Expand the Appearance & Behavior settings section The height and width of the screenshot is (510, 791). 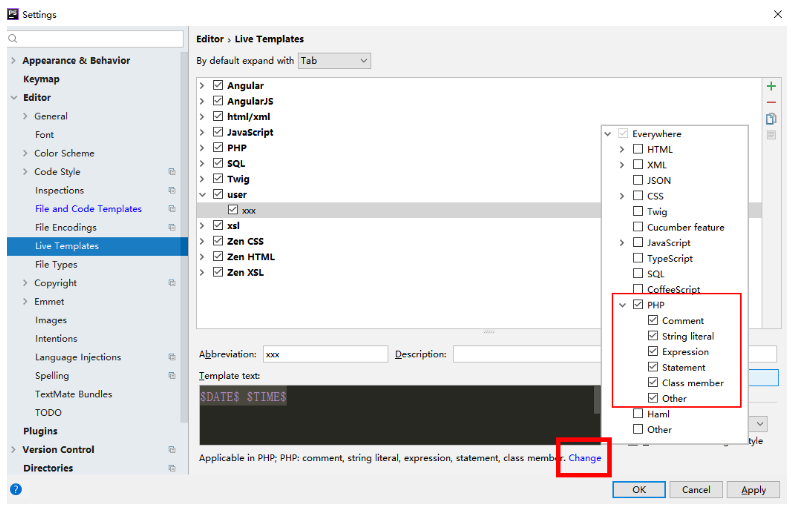[x=14, y=61]
